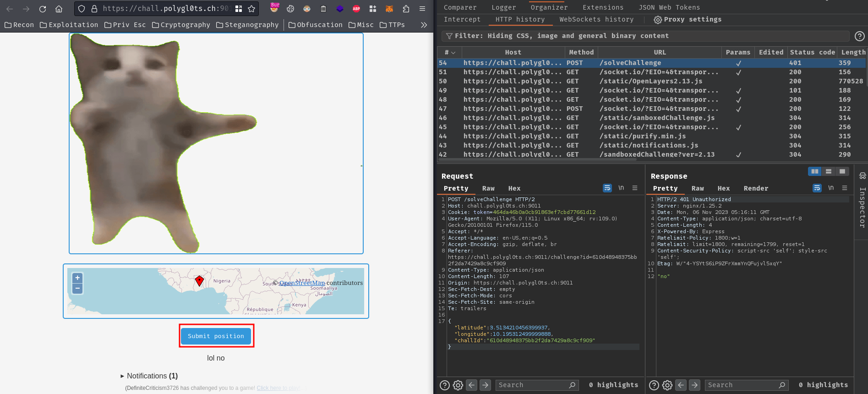Bookmark this page with the star icon
Image resolution: width=868 pixels, height=394 pixels.
[251, 9]
